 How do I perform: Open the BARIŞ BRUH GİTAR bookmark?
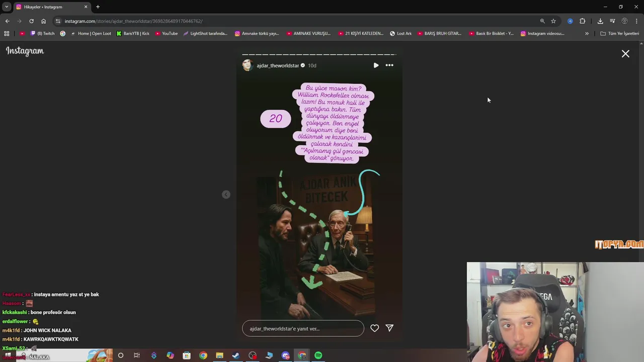(439, 34)
